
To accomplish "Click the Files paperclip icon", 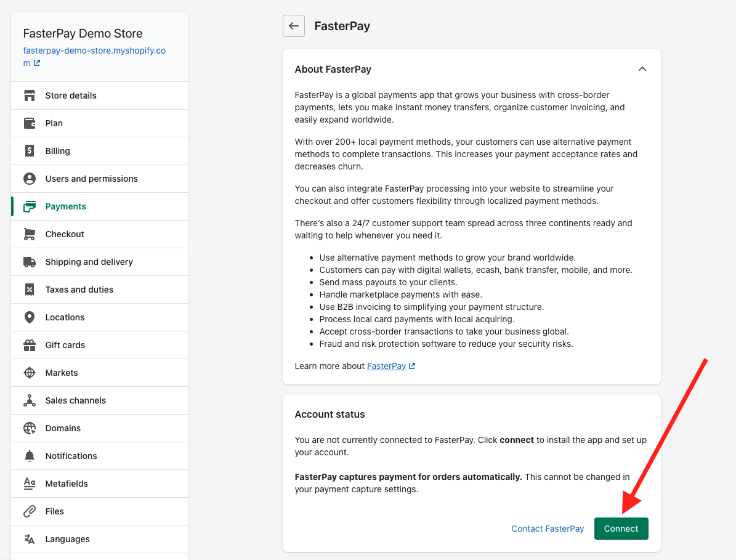I will click(30, 511).
